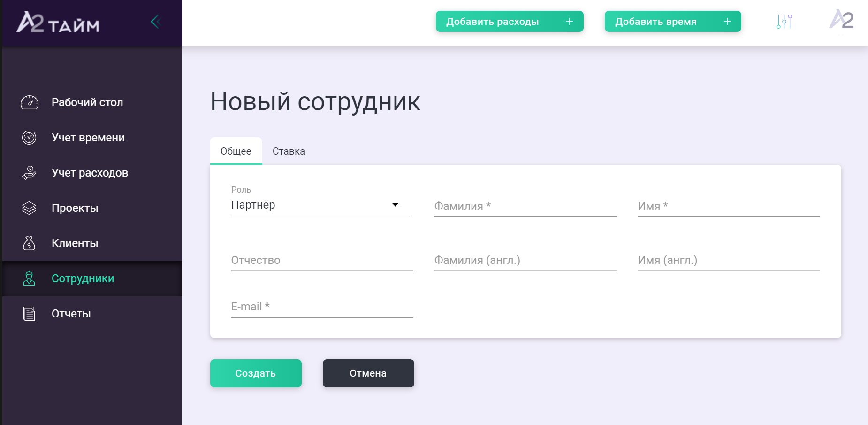The height and width of the screenshot is (425, 868).
Task: Select the Общее tab
Action: pyautogui.click(x=236, y=151)
